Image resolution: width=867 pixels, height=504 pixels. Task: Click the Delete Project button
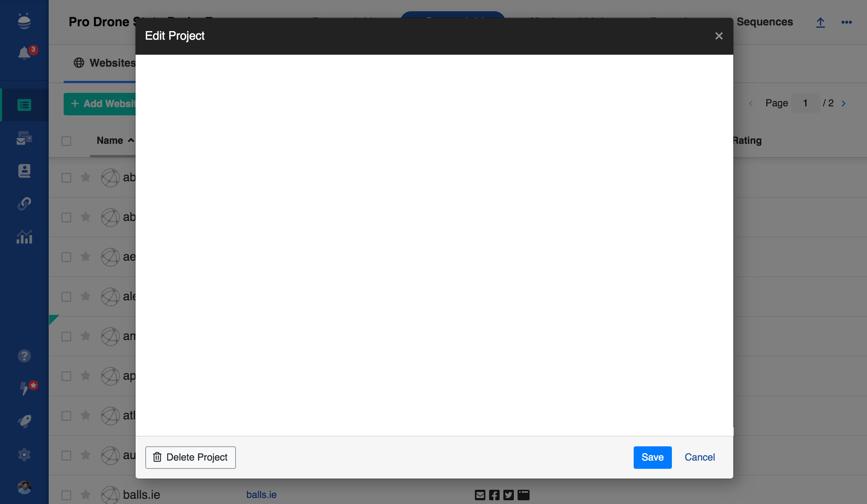[x=190, y=457]
